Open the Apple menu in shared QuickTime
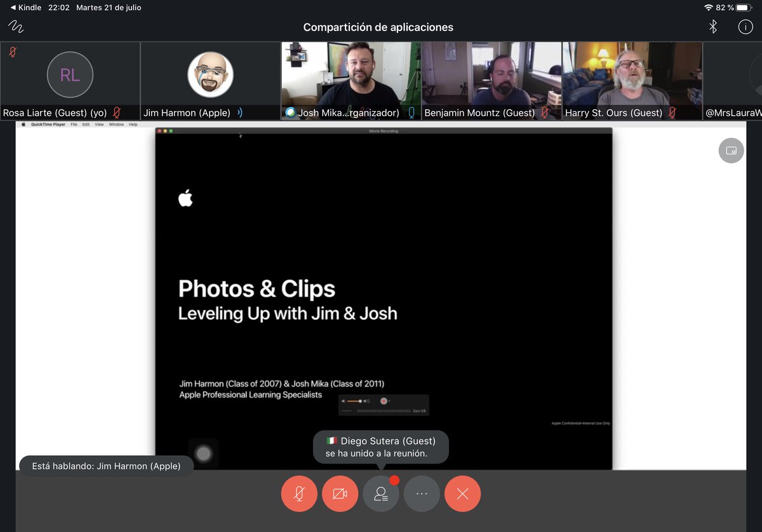Viewport: 762px width, 532px height. click(x=23, y=124)
